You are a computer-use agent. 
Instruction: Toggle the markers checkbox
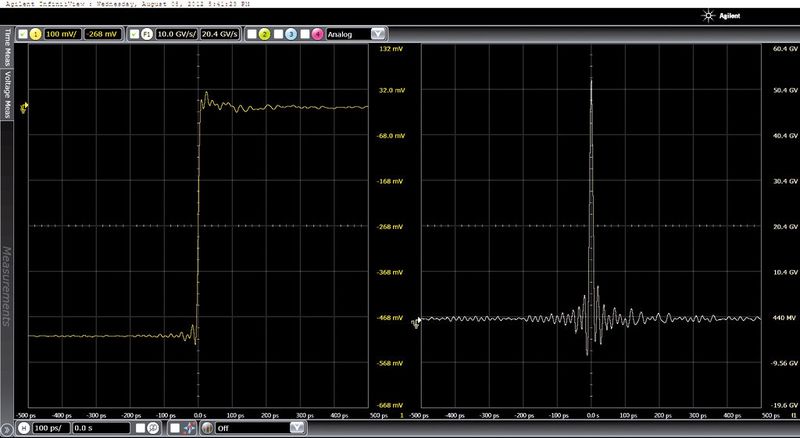pos(175,428)
